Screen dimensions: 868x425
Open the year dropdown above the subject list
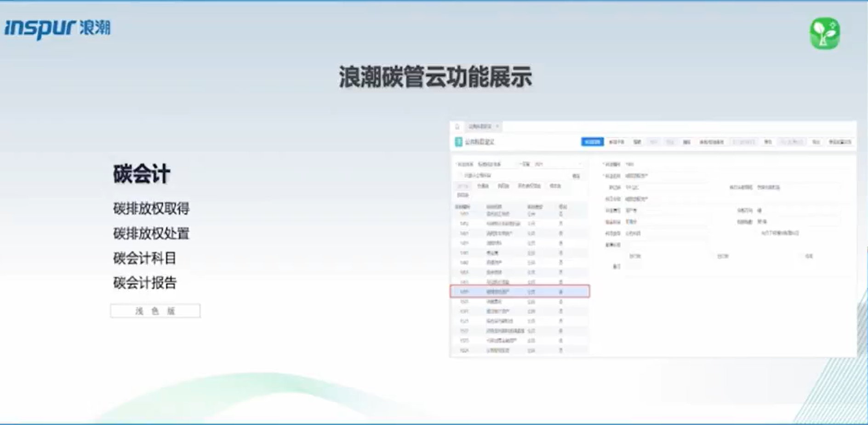[x=558, y=164]
